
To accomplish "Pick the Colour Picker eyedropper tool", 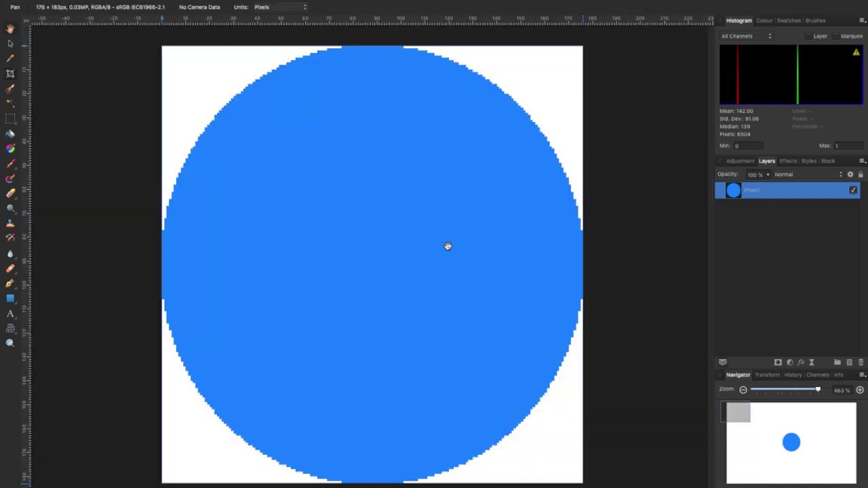I will coord(10,58).
